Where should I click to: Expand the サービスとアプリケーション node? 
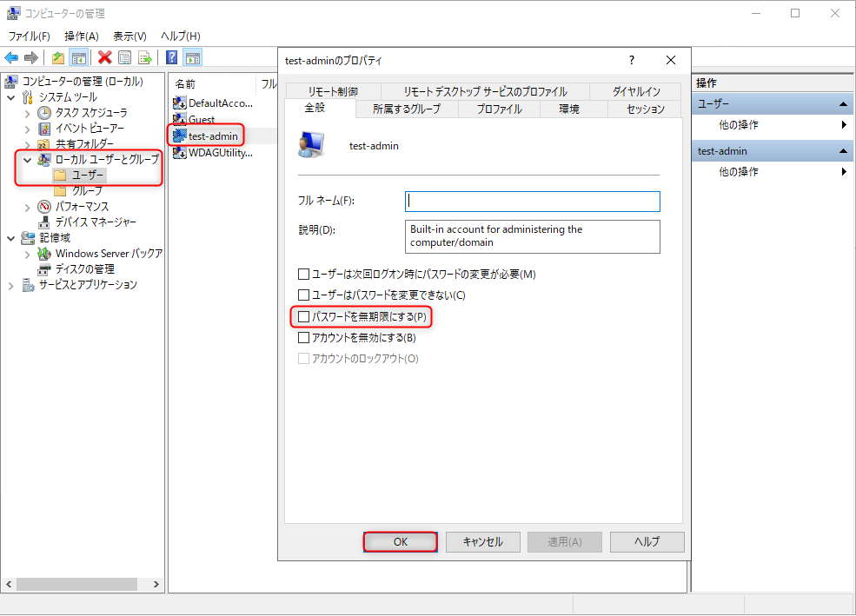tap(11, 285)
